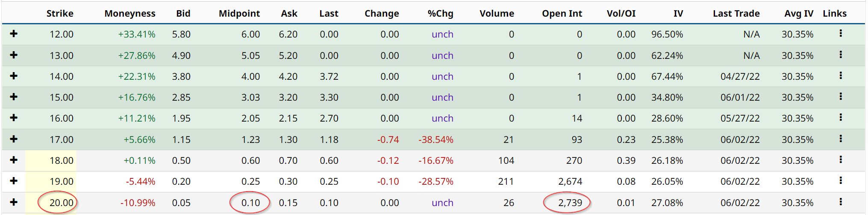
Task: Expand the 18.00 strike row details
Action: click(x=14, y=160)
